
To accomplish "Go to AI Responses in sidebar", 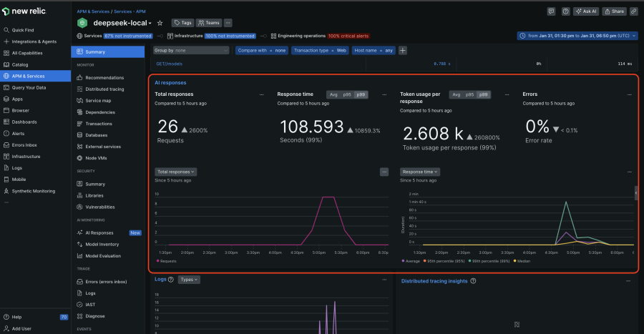I will click(x=99, y=232).
